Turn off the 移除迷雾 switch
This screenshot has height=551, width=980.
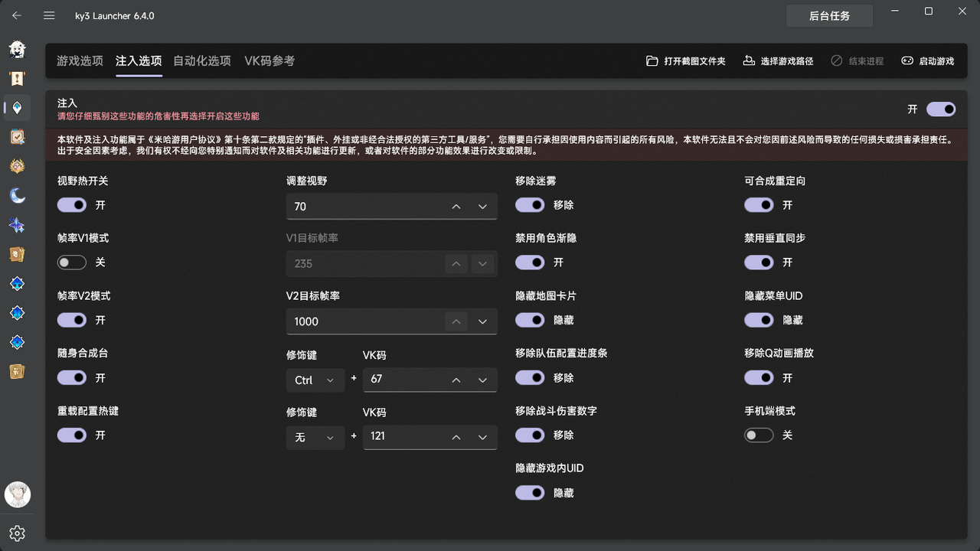coord(530,204)
